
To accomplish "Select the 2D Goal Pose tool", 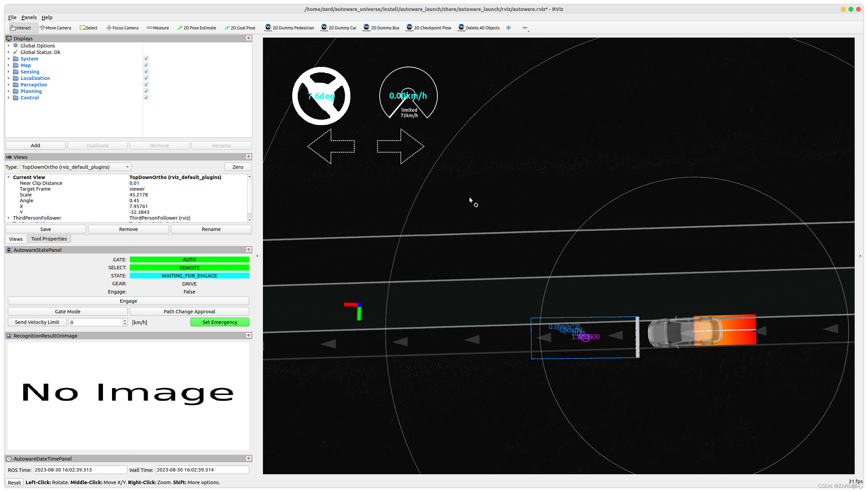I will (x=240, y=28).
